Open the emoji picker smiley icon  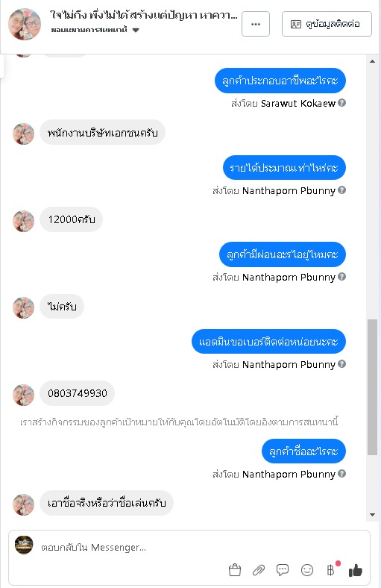pos(307,570)
